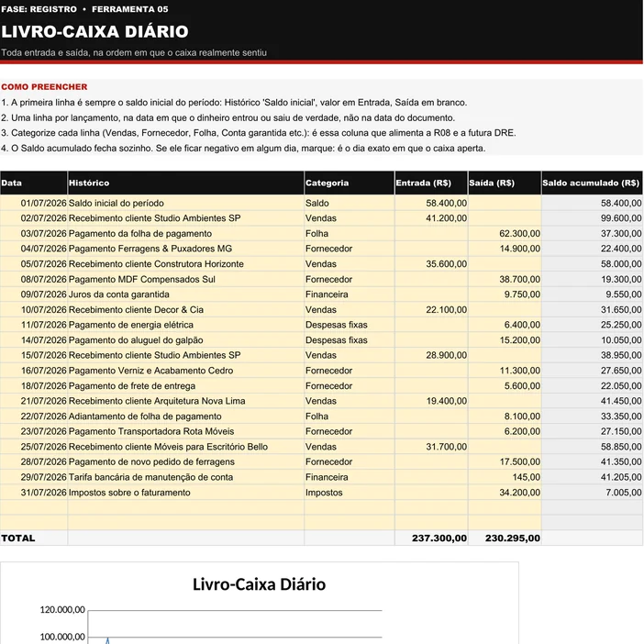Select expense value 38.700,00
The height and width of the screenshot is (644, 644).
(x=505, y=279)
